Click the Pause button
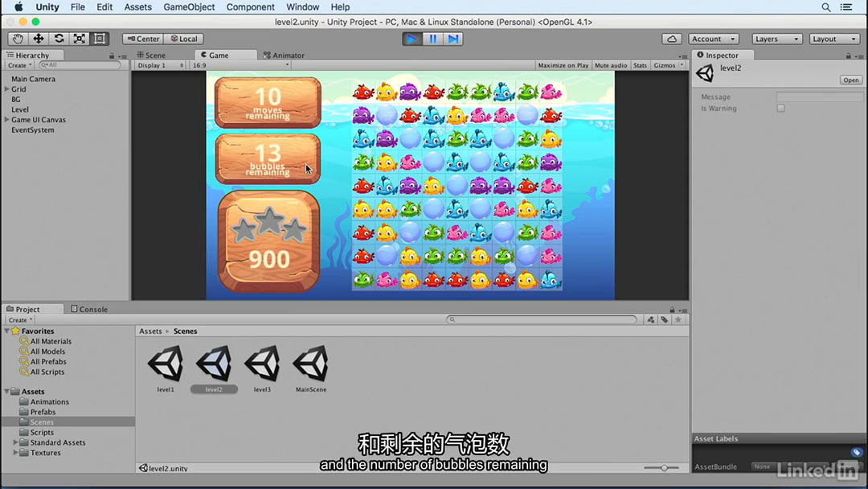The height and width of the screenshot is (489, 868). [432, 39]
